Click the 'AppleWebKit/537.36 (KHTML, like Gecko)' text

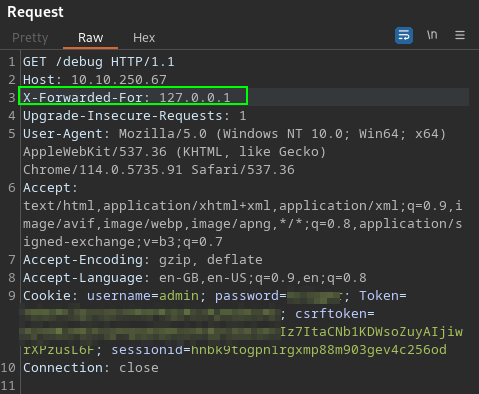[x=174, y=152]
